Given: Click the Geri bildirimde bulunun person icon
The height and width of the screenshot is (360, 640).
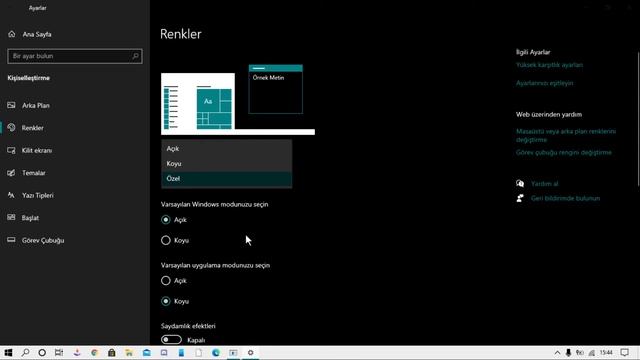Looking at the screenshot, I should [520, 198].
